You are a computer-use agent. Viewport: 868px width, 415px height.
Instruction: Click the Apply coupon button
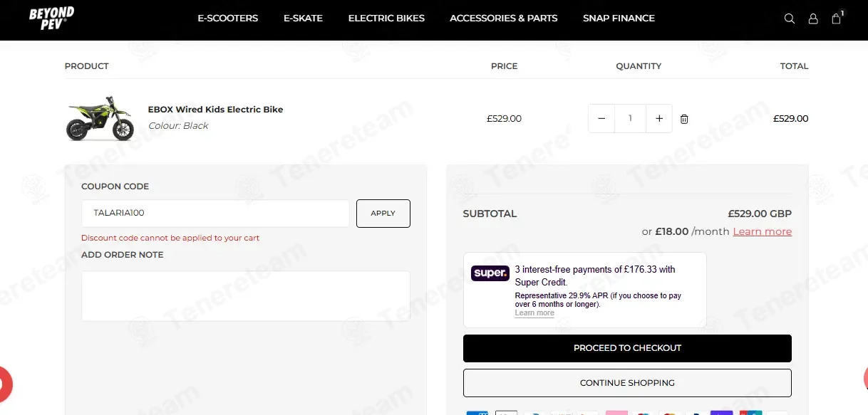click(383, 214)
